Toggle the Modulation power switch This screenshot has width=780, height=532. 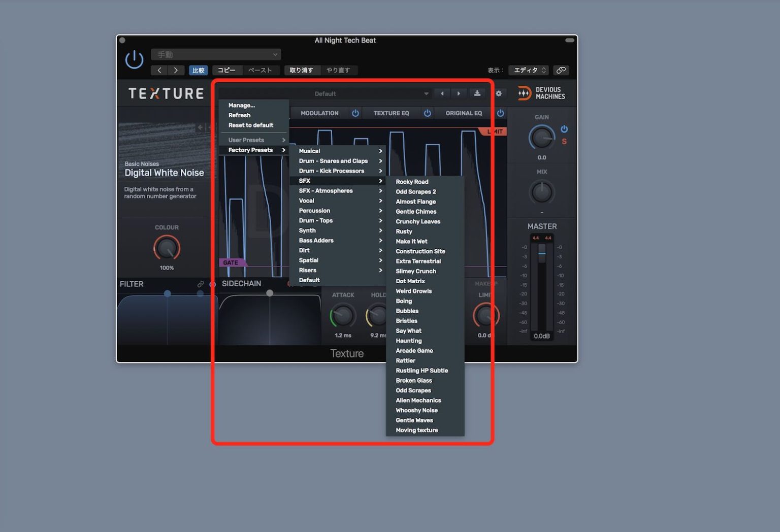coord(355,113)
